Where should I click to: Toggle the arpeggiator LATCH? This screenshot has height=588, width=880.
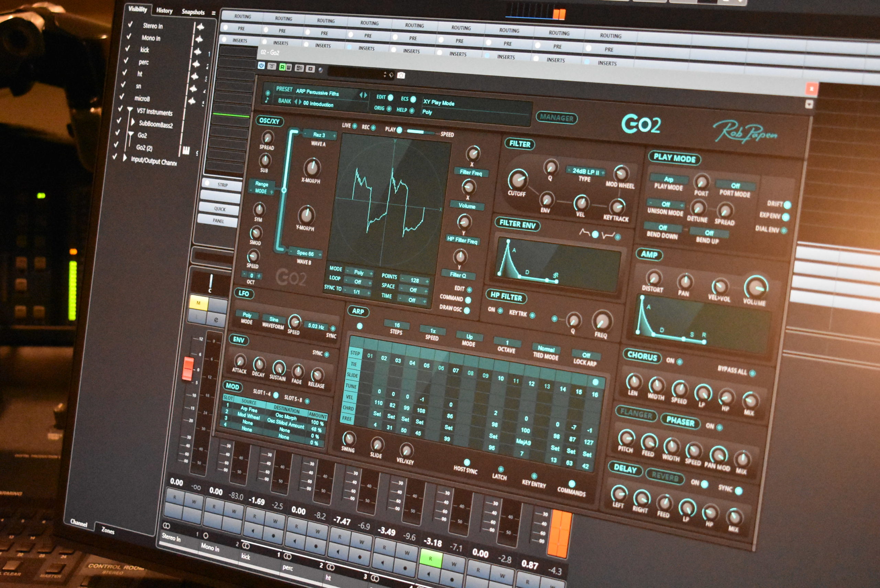coord(500,469)
